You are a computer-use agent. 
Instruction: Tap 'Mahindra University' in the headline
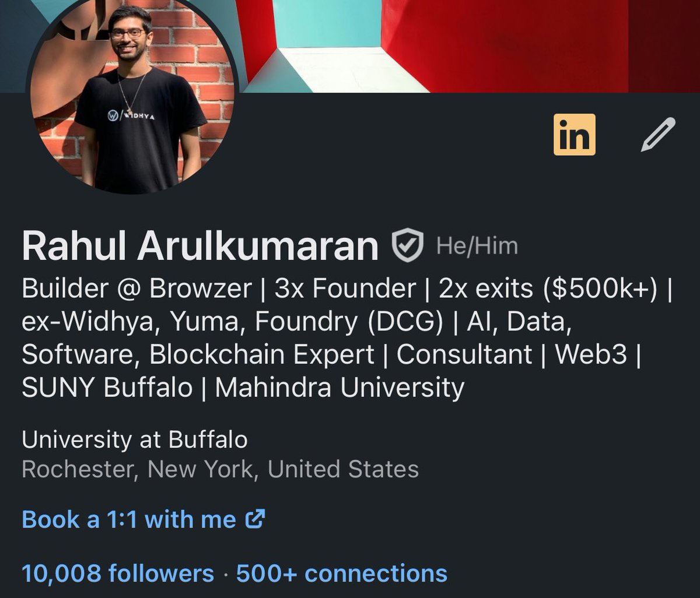point(339,388)
